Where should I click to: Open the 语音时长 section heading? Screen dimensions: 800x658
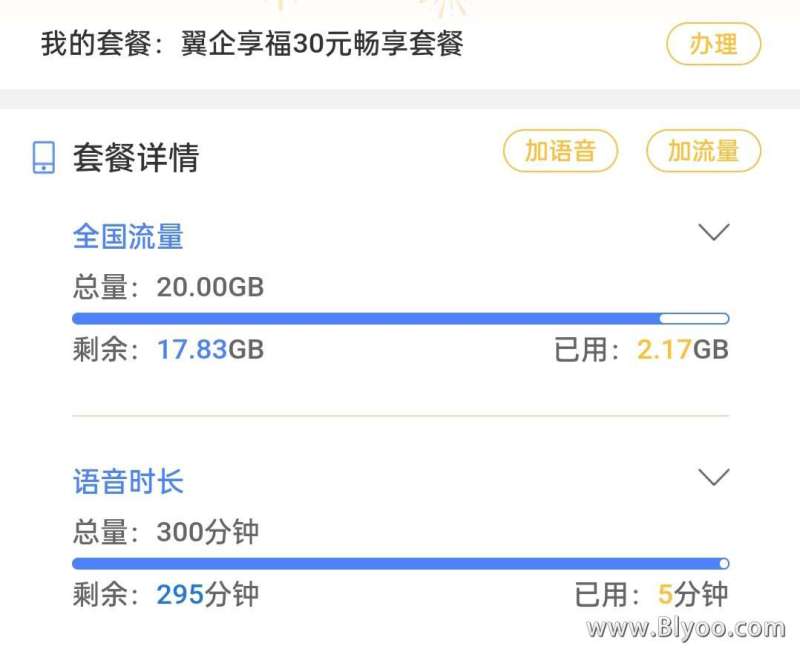click(x=128, y=481)
